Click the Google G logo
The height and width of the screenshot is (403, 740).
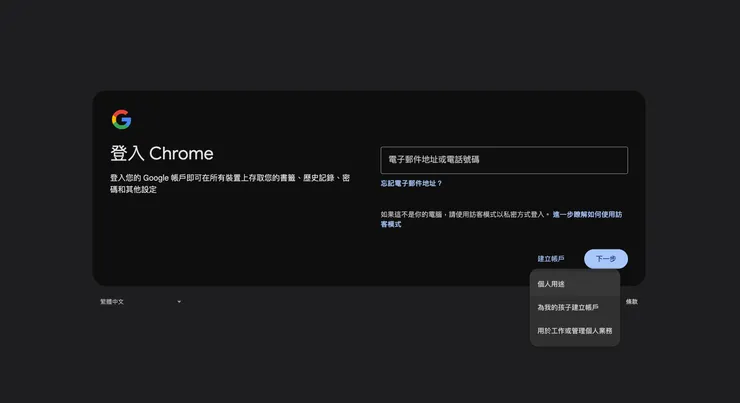[x=121, y=119]
